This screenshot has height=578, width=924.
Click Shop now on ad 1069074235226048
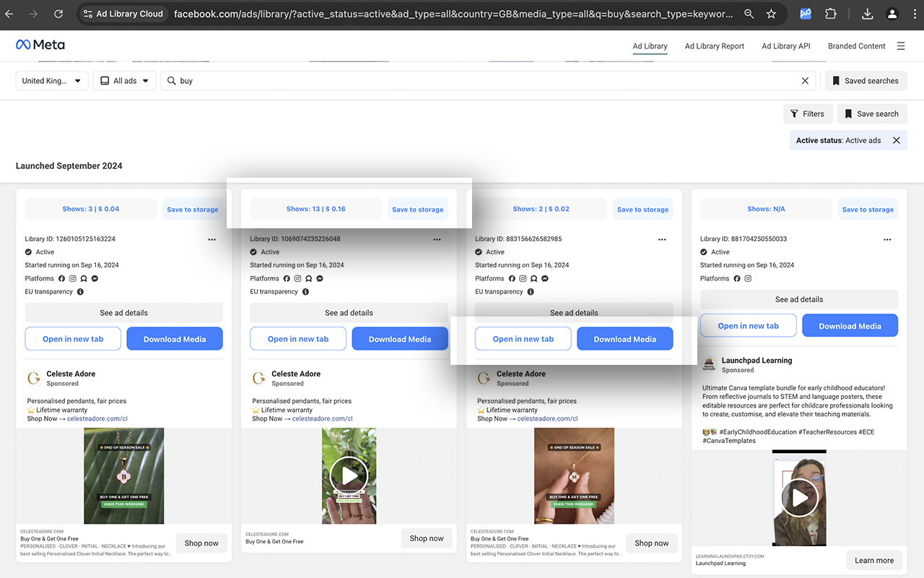pyautogui.click(x=427, y=538)
